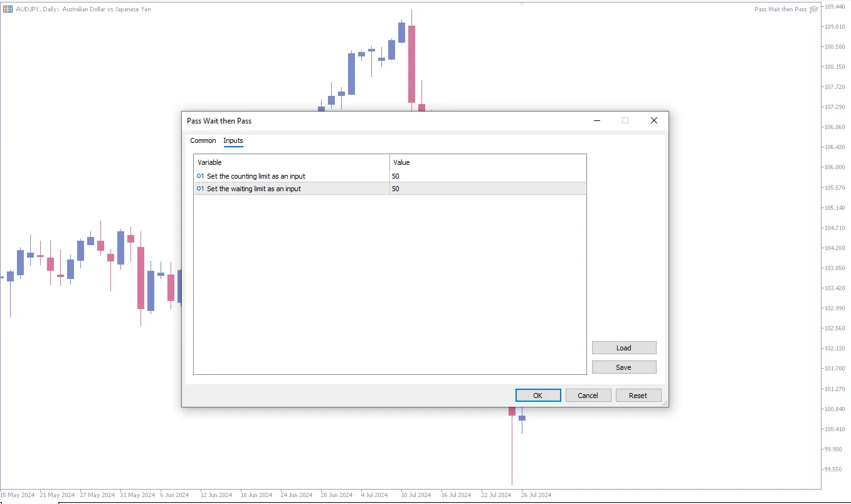Click the waiting limit integer type icon
Viewport: 851px width, 504px height.
[x=201, y=189]
